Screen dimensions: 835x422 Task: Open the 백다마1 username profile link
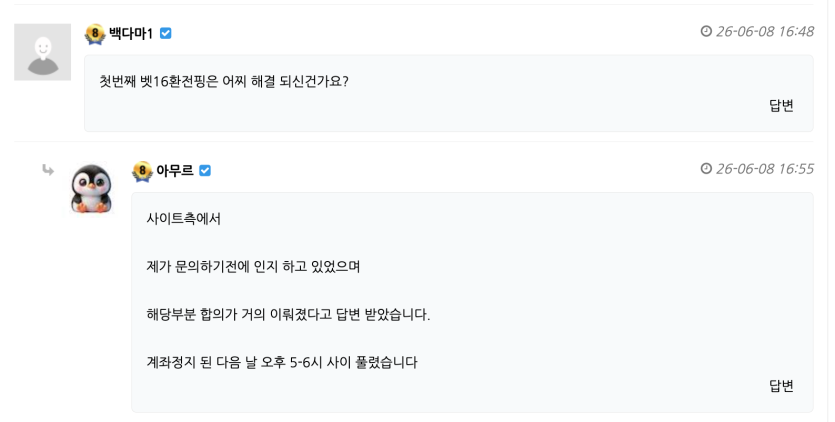(131, 34)
